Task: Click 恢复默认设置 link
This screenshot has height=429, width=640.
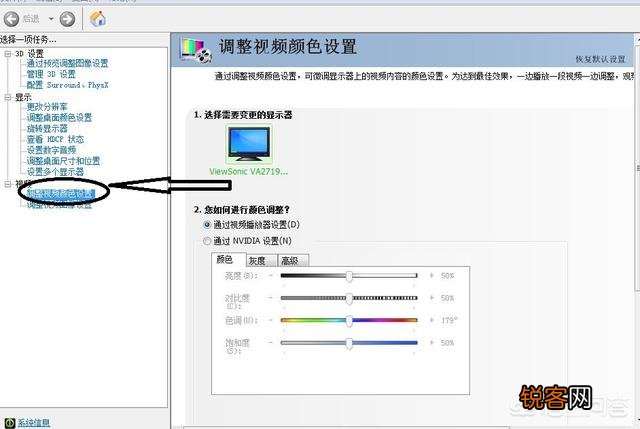Action: (600, 59)
